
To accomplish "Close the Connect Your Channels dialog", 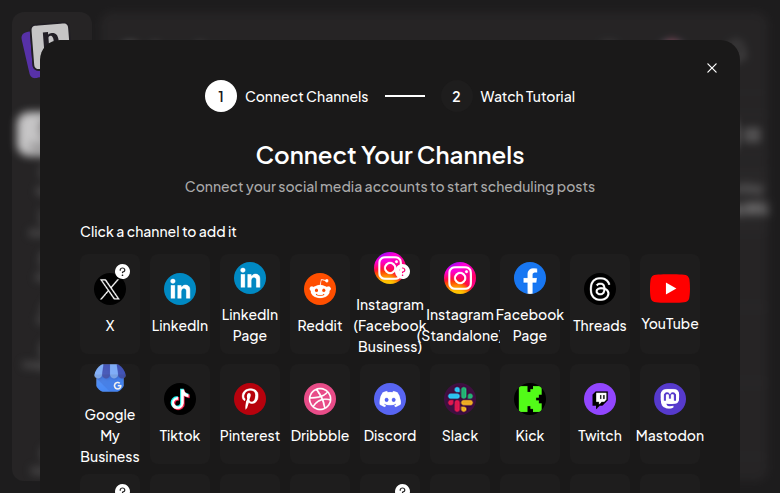I will [x=712, y=68].
